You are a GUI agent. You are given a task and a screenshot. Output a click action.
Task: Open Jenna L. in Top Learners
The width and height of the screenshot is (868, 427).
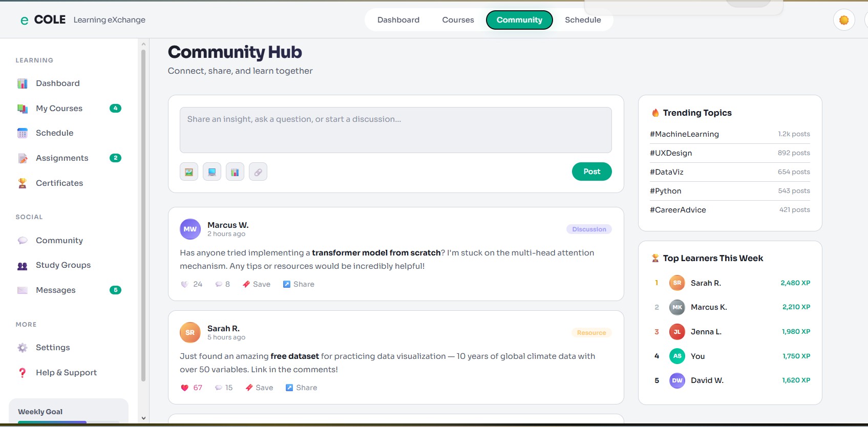click(730, 332)
